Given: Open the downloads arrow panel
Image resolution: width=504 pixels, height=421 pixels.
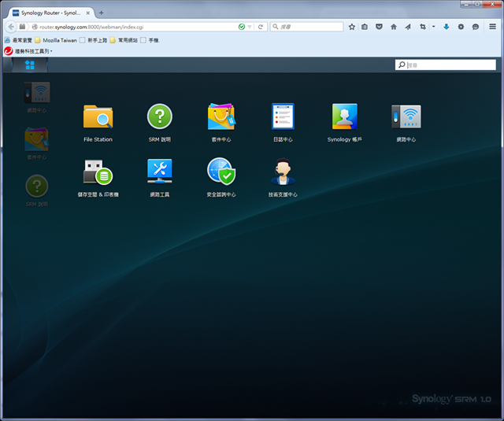Looking at the screenshot, I should tap(447, 27).
